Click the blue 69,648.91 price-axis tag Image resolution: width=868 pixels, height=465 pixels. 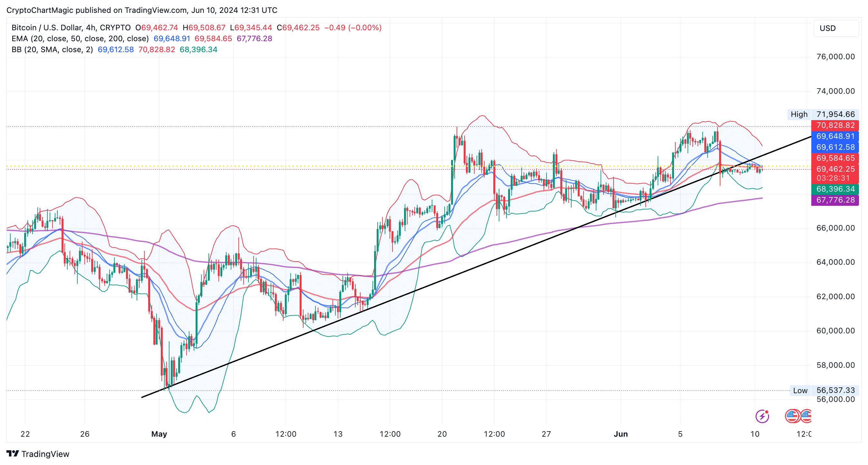pos(835,136)
